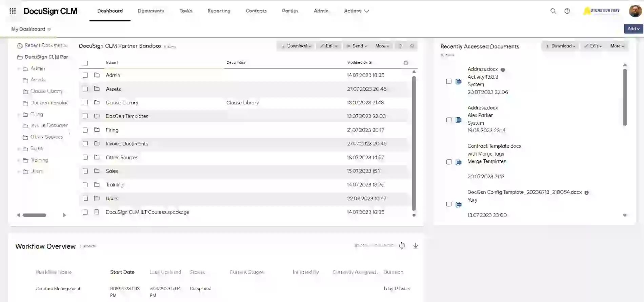Open the Sandbox Download dropdown
Screen dimensions: 644x302
(x=296, y=46)
